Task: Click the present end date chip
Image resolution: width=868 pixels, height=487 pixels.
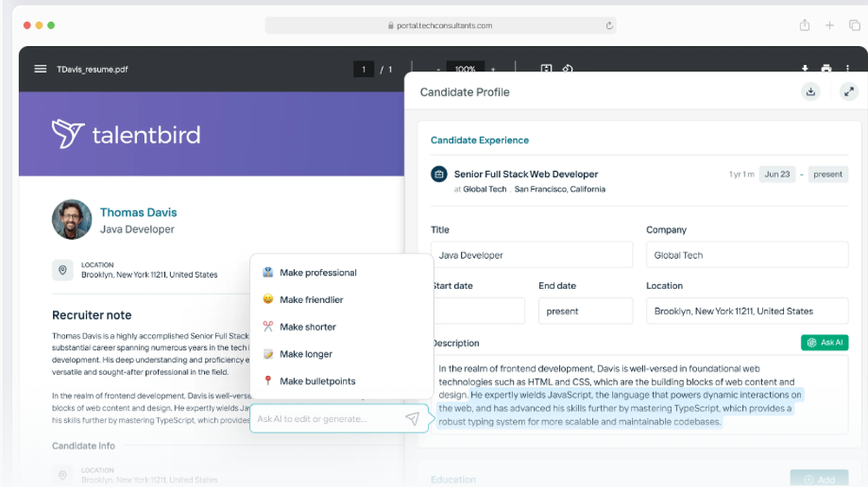Action: [827, 174]
